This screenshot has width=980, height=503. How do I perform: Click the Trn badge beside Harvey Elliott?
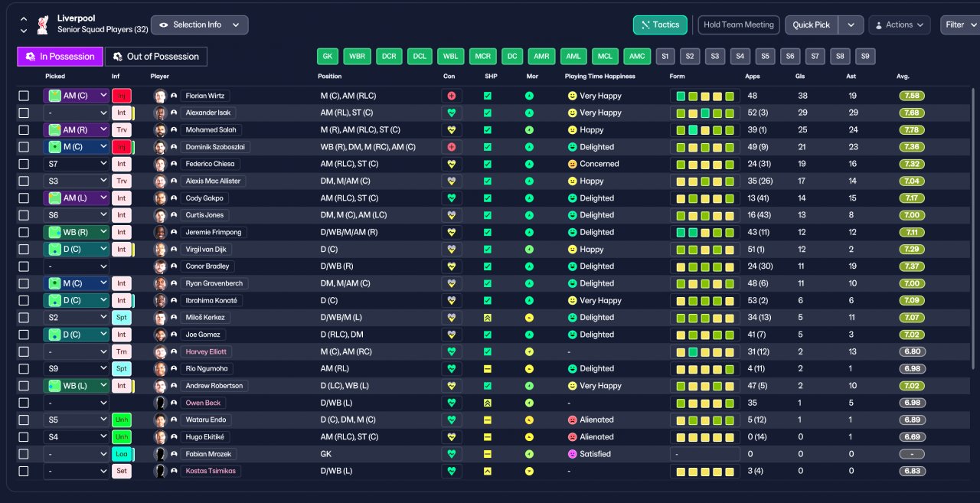tap(122, 351)
